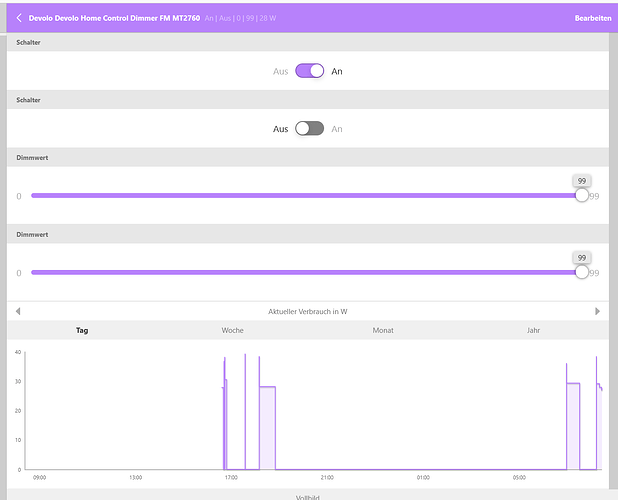Click middle of first Dimmwert slider track

click(x=306, y=196)
